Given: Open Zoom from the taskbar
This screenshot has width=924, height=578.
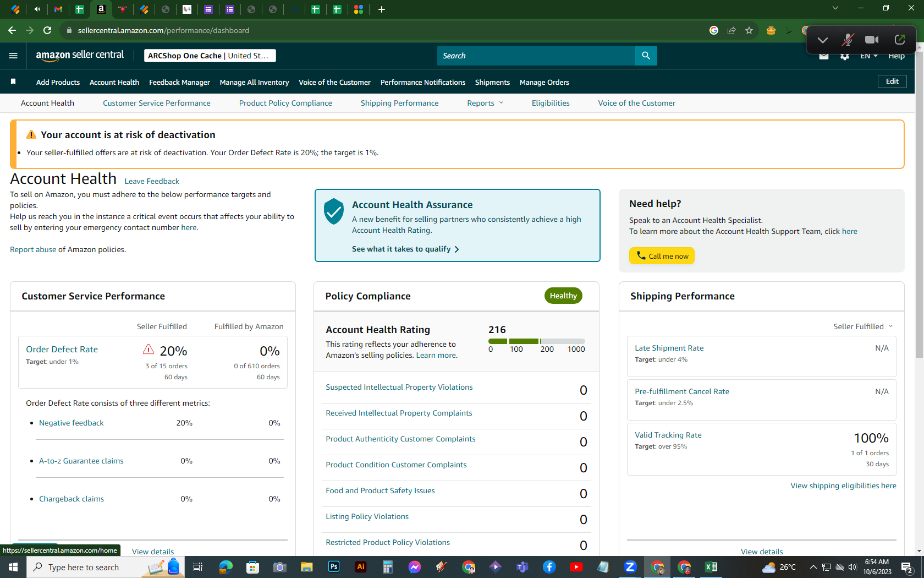Looking at the screenshot, I should (x=630, y=567).
